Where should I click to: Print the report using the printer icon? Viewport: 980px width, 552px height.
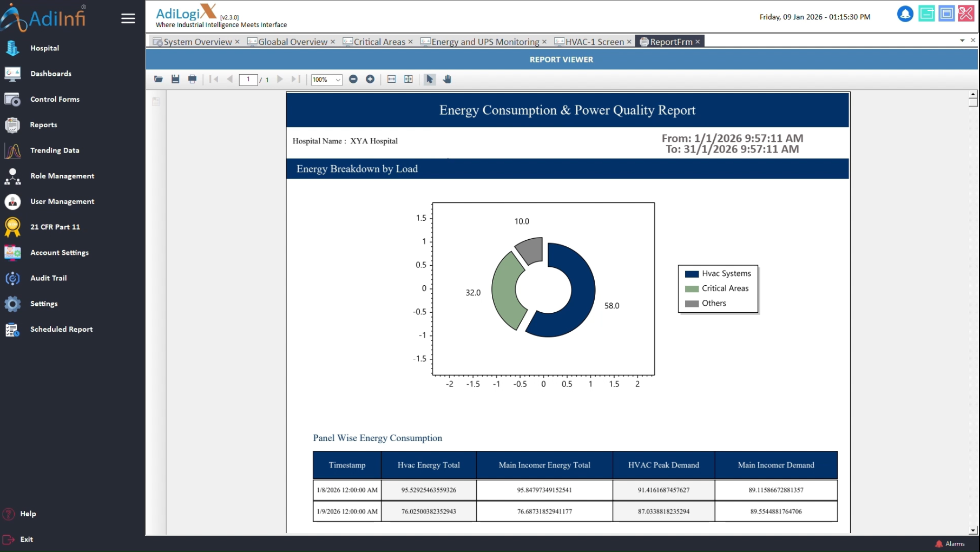click(192, 79)
